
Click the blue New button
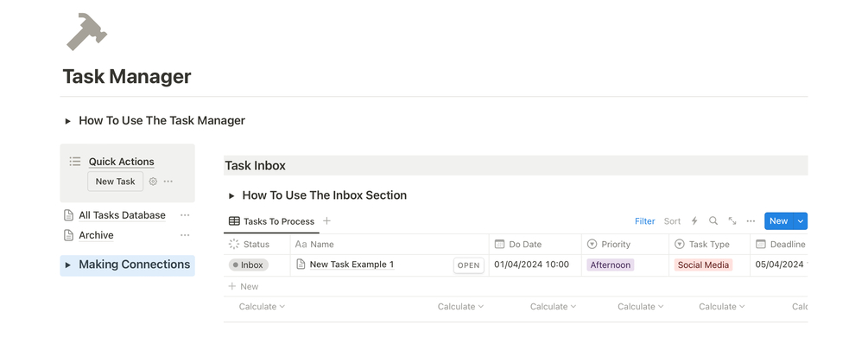coord(778,220)
